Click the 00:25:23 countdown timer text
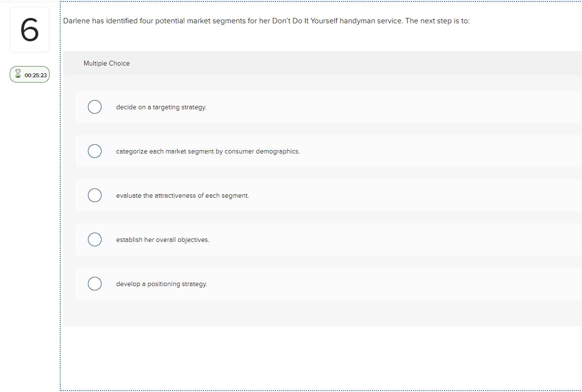This screenshot has height=392, width=582. 35,75
